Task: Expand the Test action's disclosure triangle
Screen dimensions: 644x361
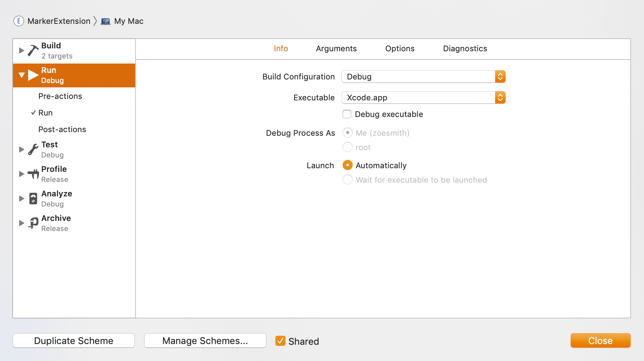Action: pyautogui.click(x=21, y=149)
